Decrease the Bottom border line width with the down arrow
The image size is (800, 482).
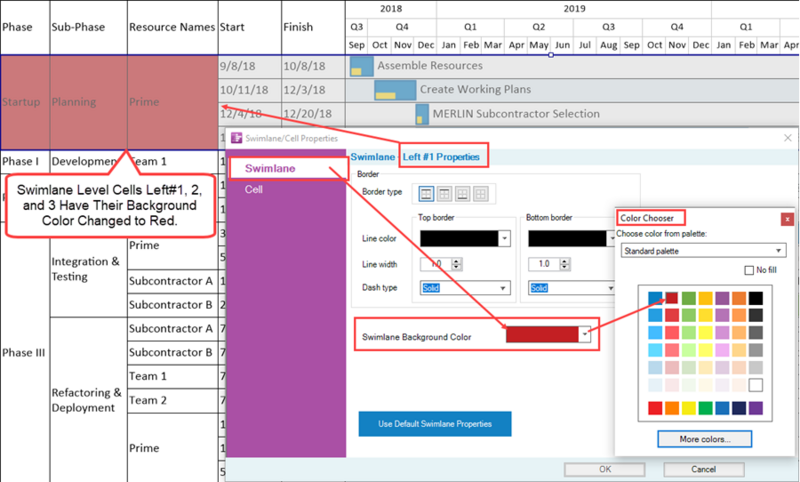(x=564, y=267)
